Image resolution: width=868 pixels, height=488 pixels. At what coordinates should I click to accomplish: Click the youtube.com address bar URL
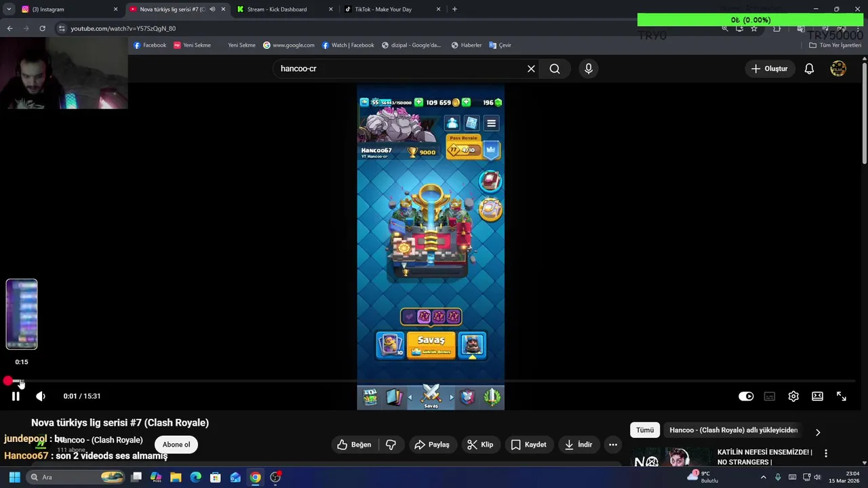coord(123,28)
